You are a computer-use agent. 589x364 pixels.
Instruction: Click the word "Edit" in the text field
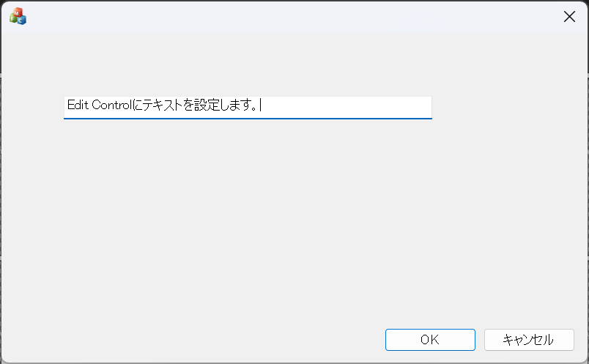[x=77, y=105]
